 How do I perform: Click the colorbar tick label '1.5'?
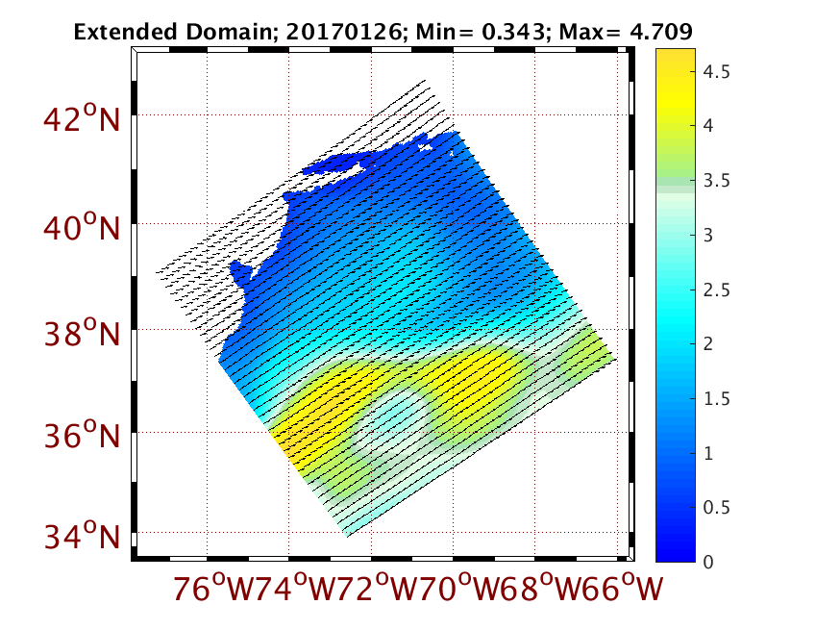click(x=716, y=398)
